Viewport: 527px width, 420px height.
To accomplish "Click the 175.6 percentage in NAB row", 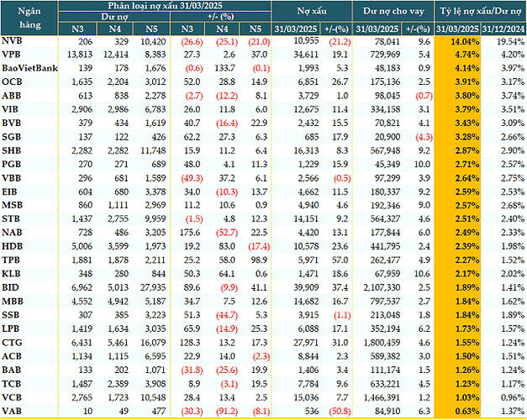I will click(184, 229).
